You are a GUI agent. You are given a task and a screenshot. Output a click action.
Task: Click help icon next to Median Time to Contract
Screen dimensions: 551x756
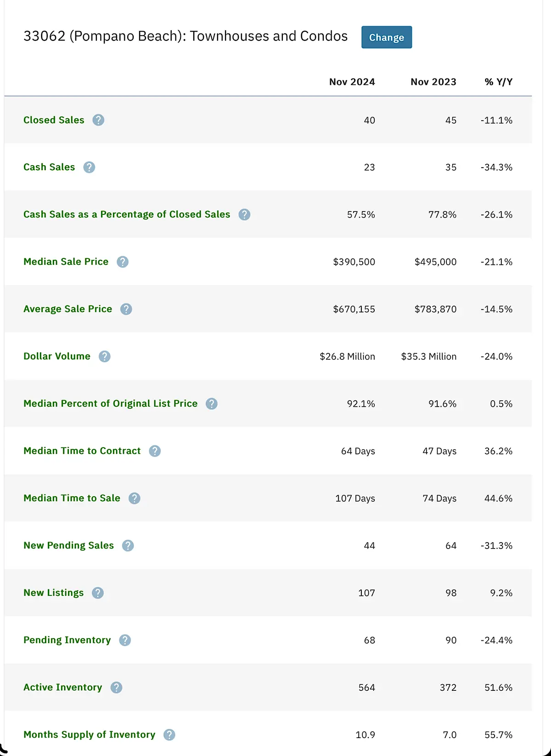(x=155, y=451)
